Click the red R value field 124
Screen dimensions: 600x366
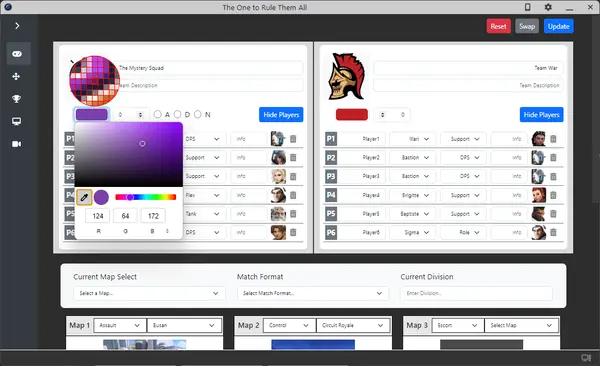(98, 216)
